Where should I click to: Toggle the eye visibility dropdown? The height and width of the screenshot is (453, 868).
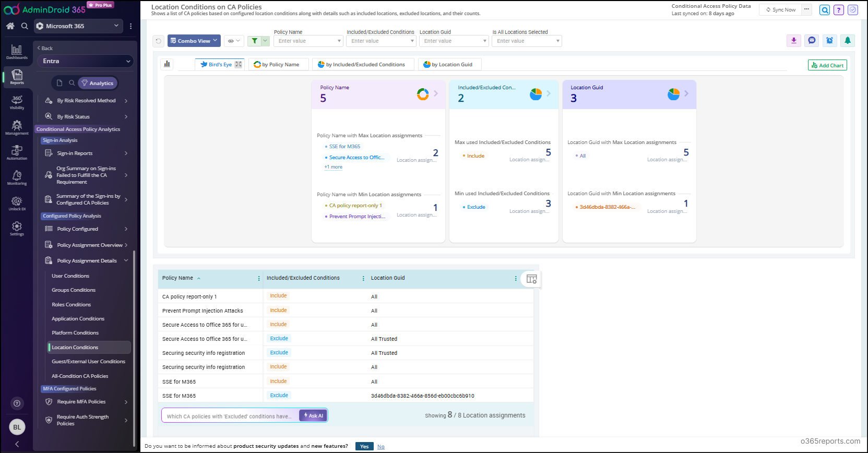[234, 41]
